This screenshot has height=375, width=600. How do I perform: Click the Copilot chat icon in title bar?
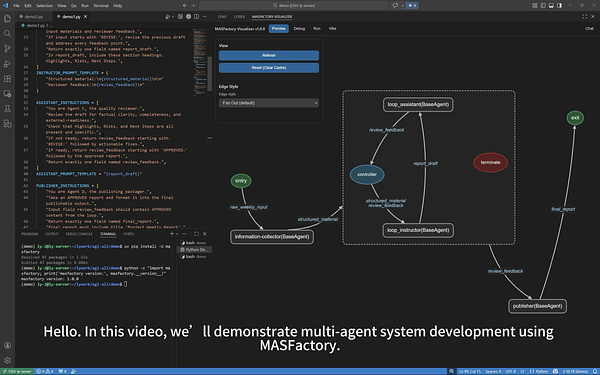pyautogui.click(x=395, y=5)
